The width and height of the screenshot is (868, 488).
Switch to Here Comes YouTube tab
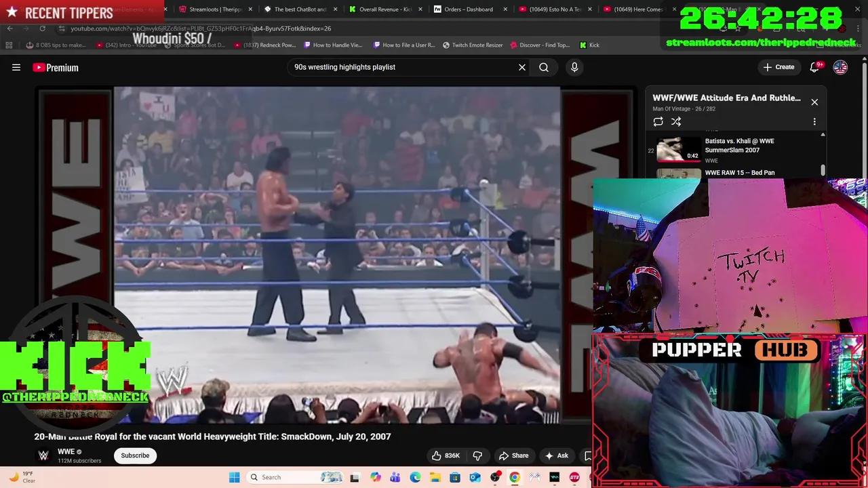(637, 9)
